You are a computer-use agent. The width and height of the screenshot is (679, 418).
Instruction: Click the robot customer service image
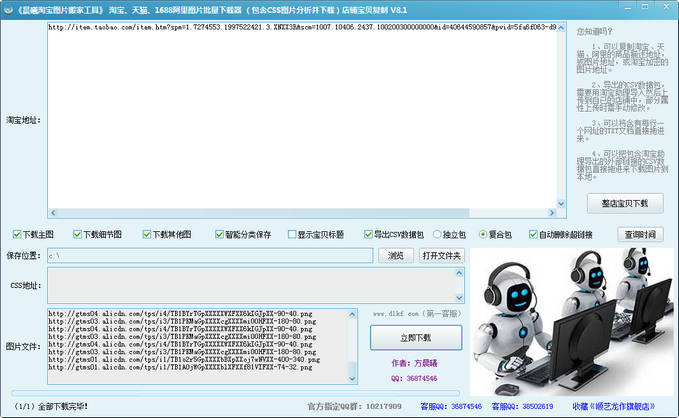tap(572, 322)
